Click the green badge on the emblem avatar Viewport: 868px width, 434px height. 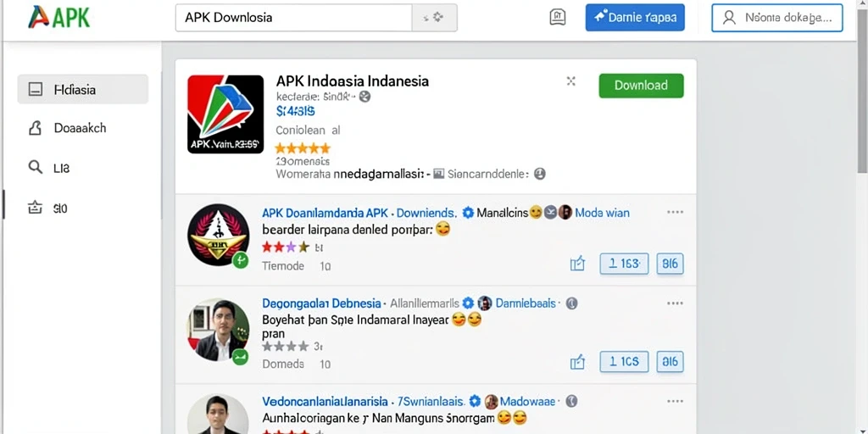coord(240,259)
